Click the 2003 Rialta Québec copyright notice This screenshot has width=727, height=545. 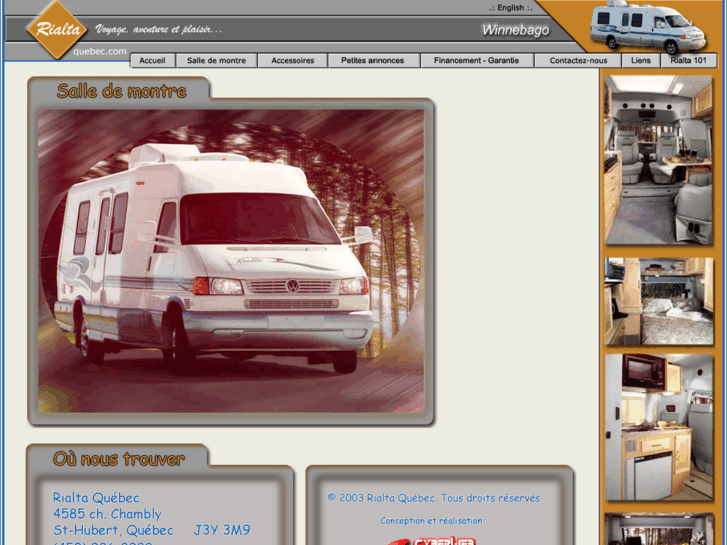click(x=434, y=498)
